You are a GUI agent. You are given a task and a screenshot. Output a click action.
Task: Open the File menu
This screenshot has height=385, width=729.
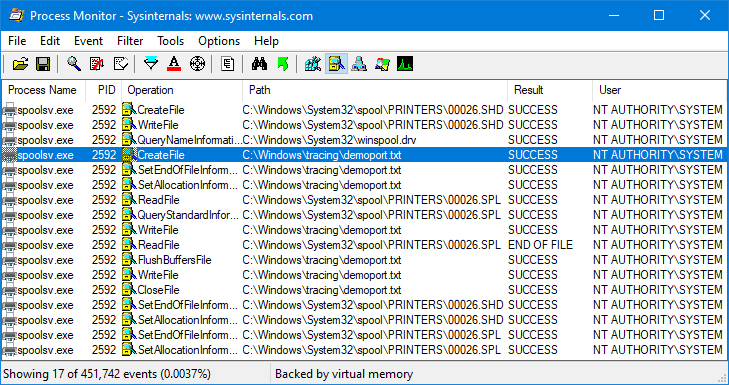pyautogui.click(x=17, y=41)
